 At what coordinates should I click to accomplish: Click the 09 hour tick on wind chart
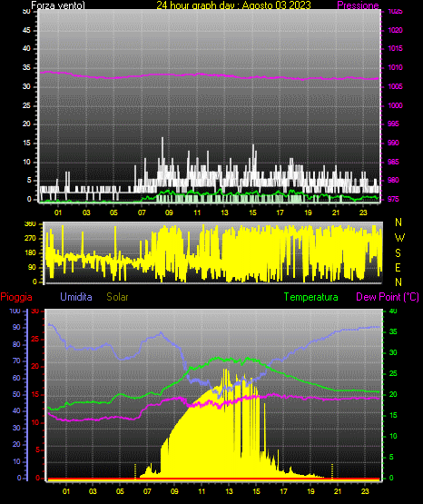coord(169,212)
